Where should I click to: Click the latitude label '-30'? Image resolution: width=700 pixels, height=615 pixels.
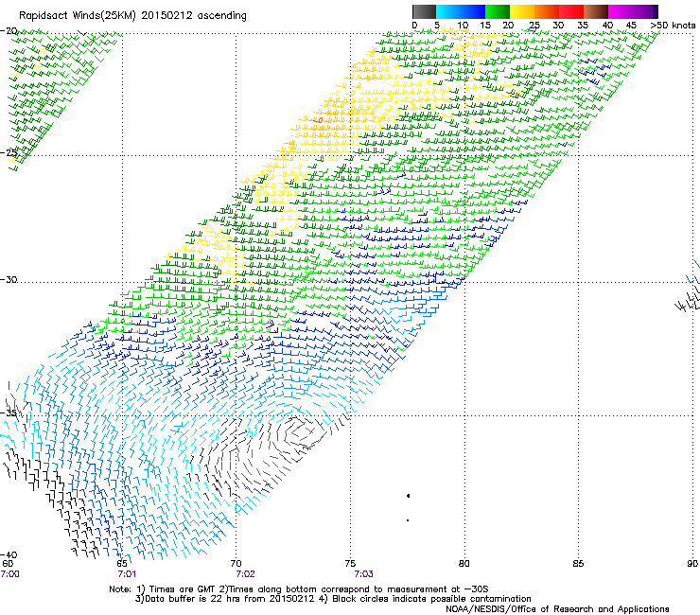9,279
